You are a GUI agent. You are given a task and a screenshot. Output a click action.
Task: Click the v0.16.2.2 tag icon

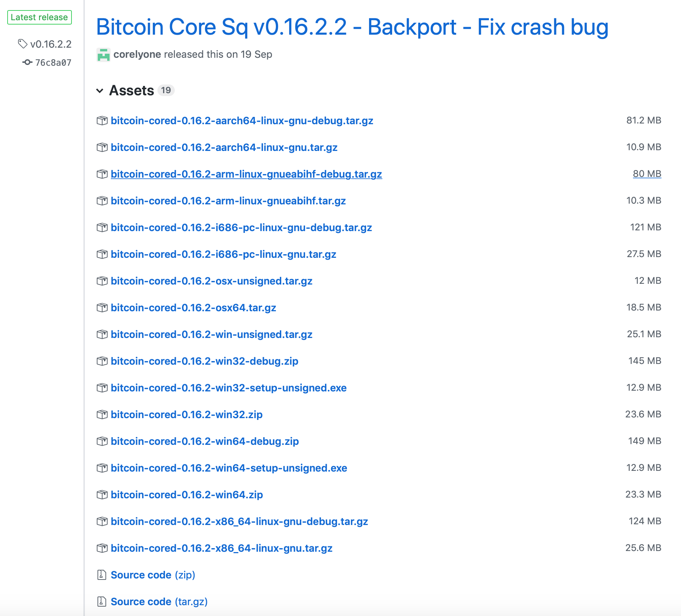22,44
